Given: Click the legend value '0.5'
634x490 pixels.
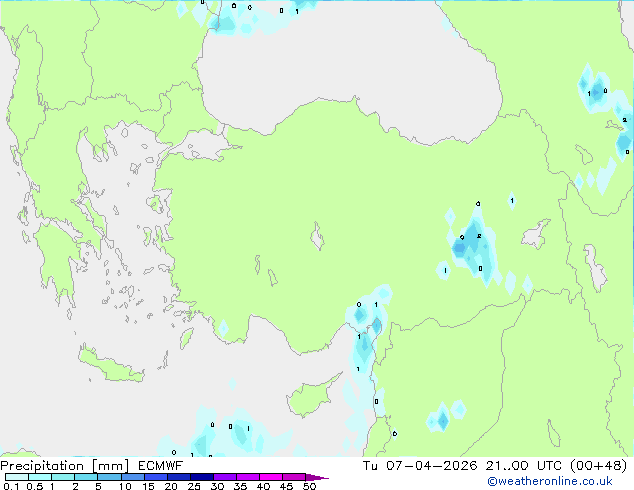Looking at the screenshot, I should tap(35, 486).
